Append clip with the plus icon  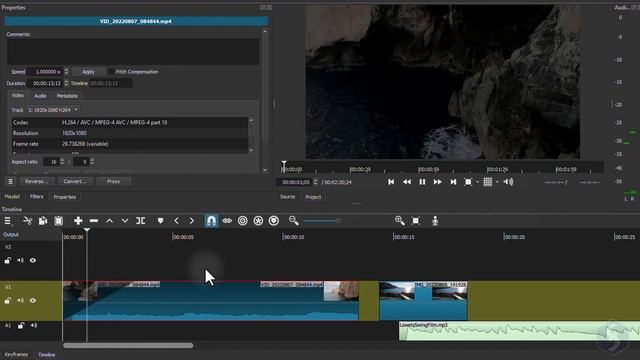coord(78,221)
